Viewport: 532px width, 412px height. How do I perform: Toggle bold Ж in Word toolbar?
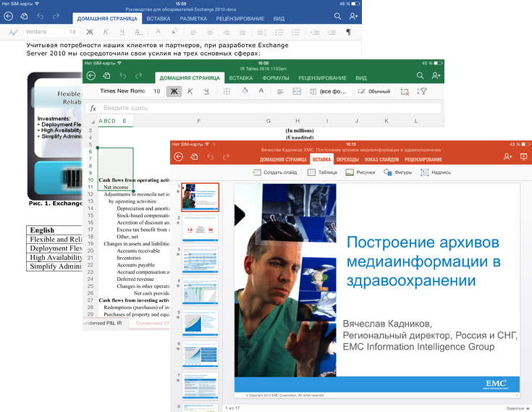click(90, 32)
